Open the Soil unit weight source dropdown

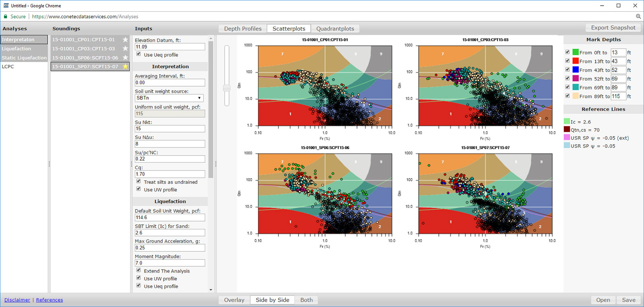[169, 98]
